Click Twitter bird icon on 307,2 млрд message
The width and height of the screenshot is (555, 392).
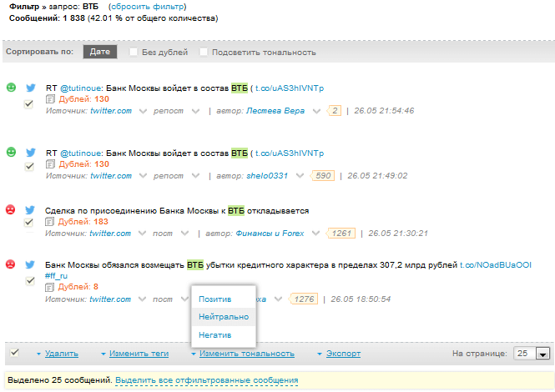[x=30, y=264]
